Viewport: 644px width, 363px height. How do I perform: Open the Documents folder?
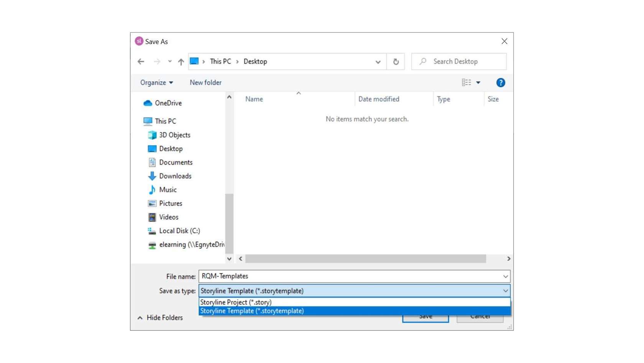[x=176, y=162]
